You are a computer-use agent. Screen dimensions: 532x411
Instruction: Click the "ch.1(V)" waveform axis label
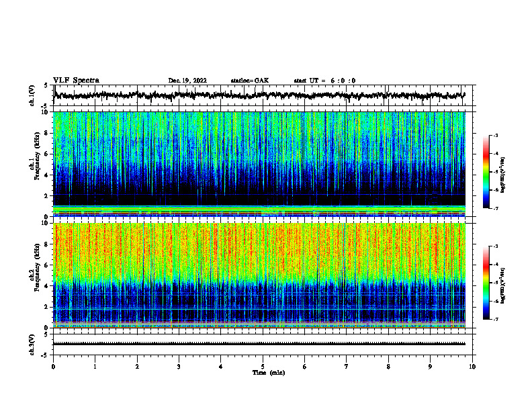[32, 95]
